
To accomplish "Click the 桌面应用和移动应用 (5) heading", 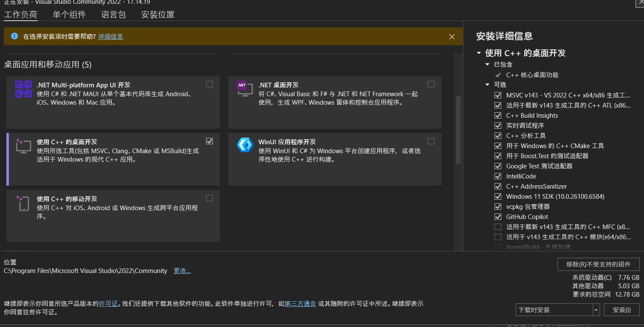I will click(48, 65).
